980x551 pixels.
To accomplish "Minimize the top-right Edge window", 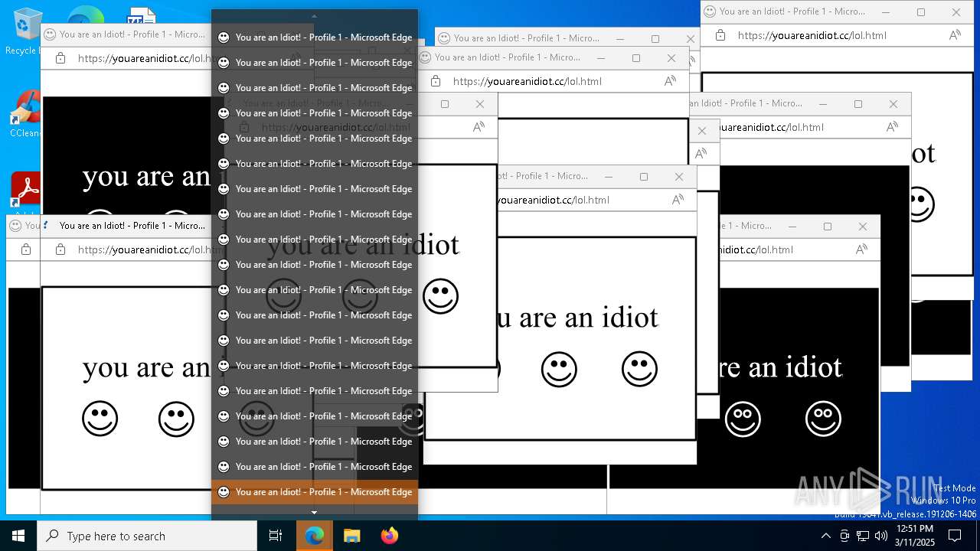I will (886, 12).
